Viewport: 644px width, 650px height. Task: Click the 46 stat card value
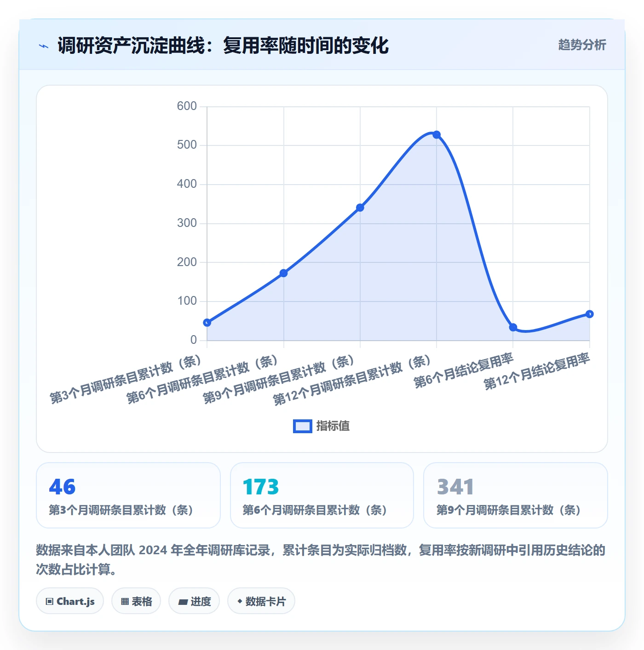click(x=62, y=487)
